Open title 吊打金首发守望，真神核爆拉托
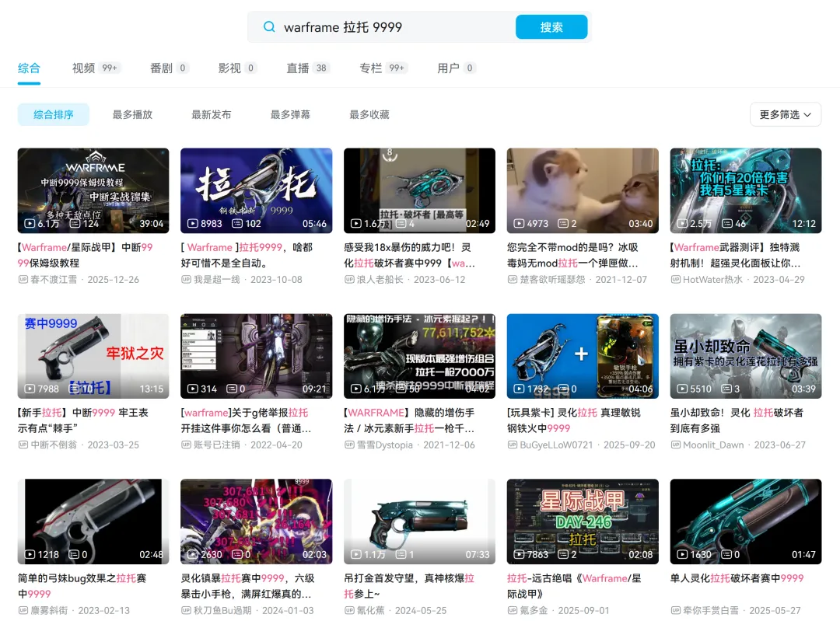Image resolution: width=840 pixels, height=621 pixels. click(x=409, y=586)
